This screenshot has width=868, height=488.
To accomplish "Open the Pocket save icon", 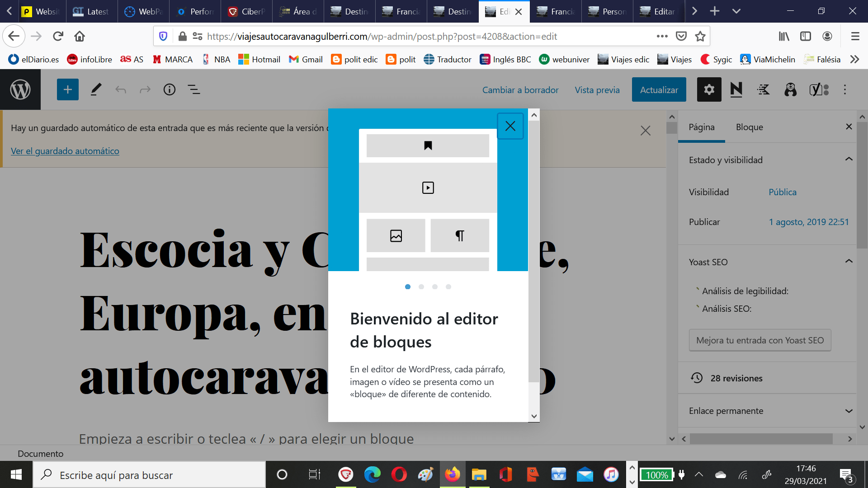I will pos(681,36).
